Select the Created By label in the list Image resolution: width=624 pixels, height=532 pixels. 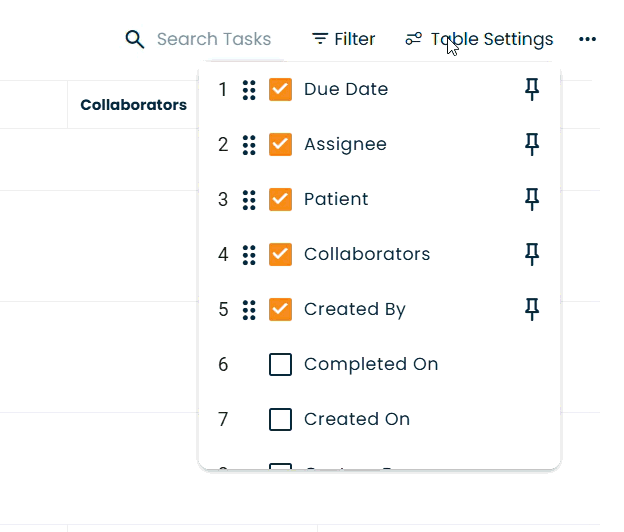pos(354,310)
